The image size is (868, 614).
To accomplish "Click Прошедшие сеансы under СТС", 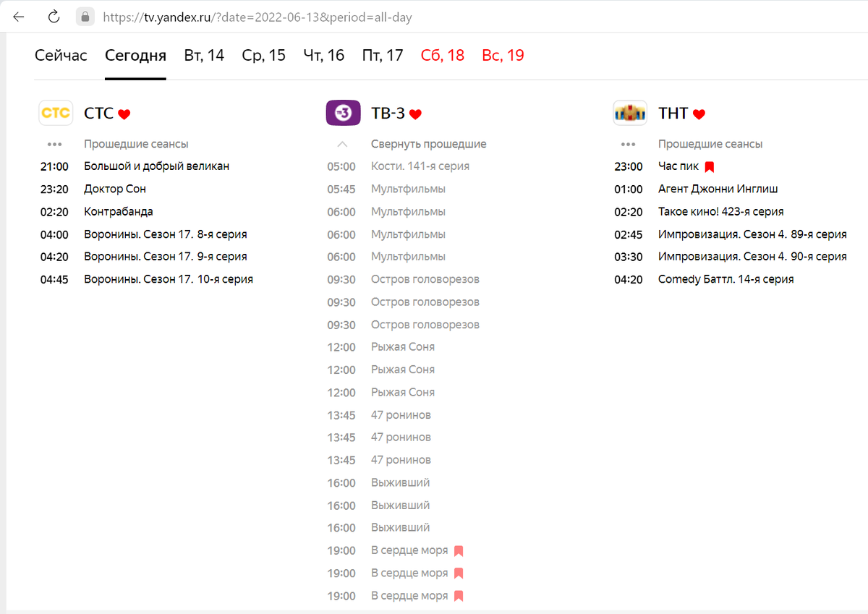I will pyautogui.click(x=136, y=144).
